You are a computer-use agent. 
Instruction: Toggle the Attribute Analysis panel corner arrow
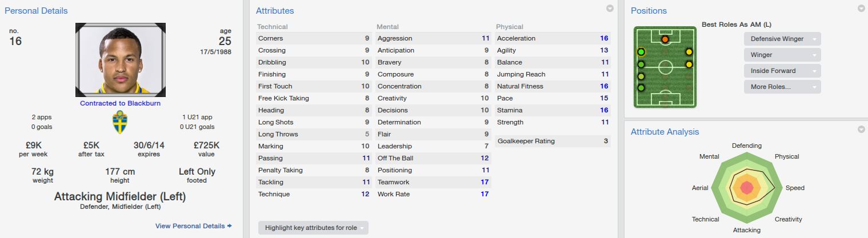click(861, 130)
